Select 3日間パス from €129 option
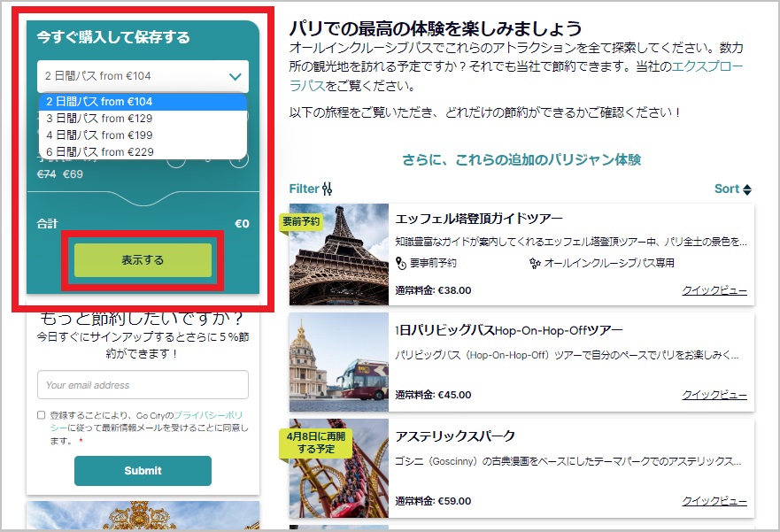 coord(99,118)
